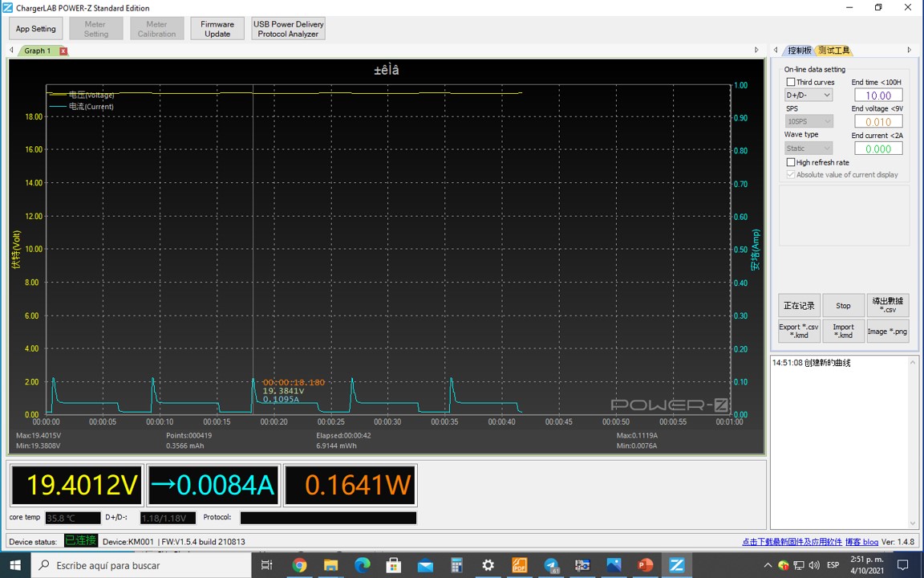Click the empty Protocol field
Viewport: 924px width, 578px height.
328,518
